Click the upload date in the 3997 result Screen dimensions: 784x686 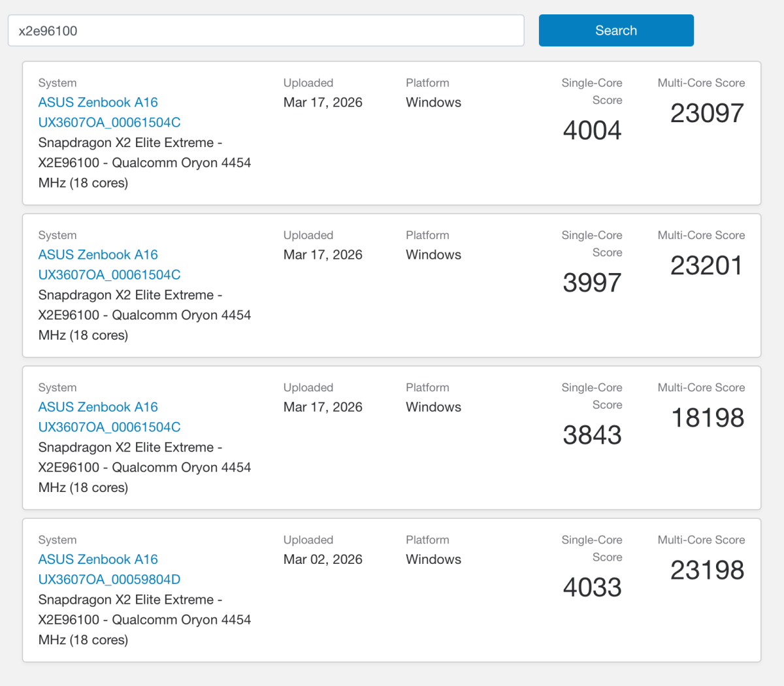tap(323, 255)
